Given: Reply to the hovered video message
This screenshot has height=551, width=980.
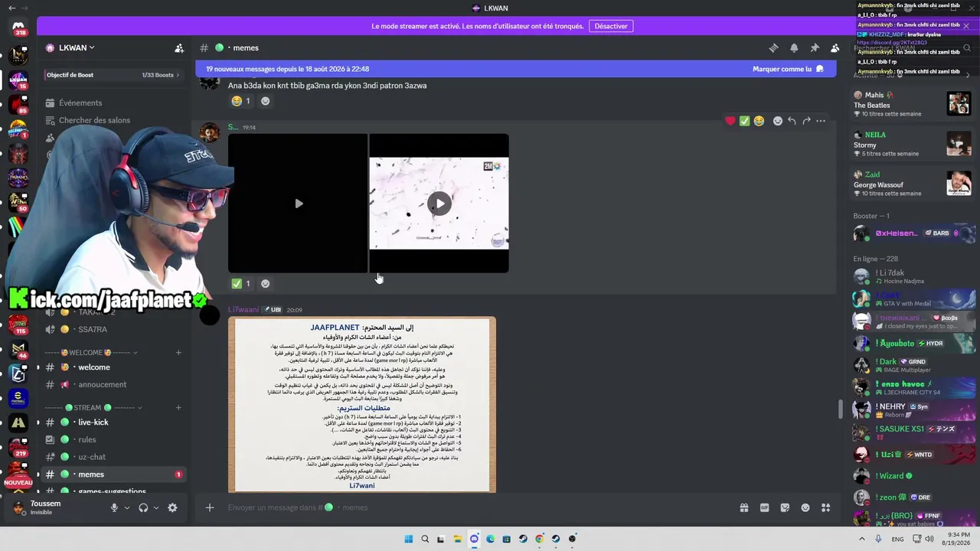Looking at the screenshot, I should pos(792,121).
